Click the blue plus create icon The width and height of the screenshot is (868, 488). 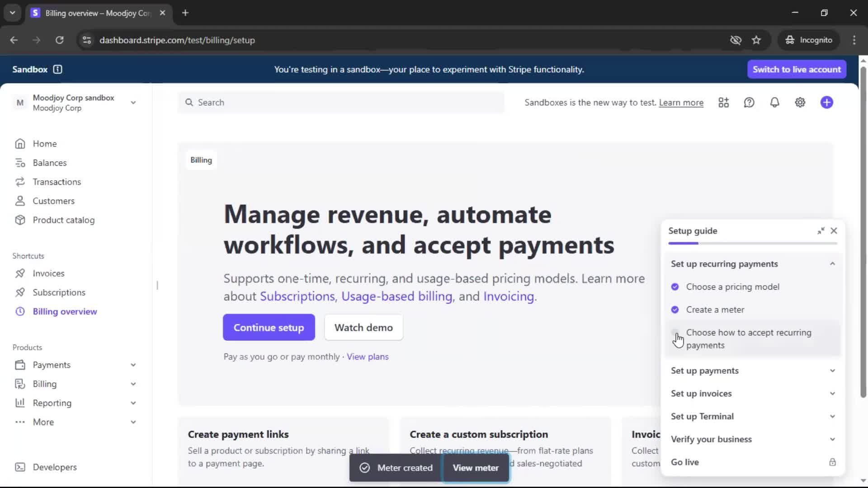826,103
